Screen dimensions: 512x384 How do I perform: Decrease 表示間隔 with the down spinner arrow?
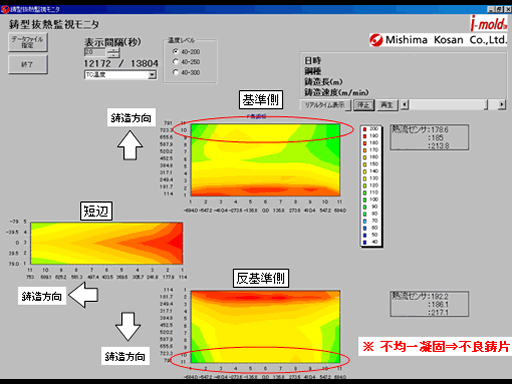tap(114, 55)
